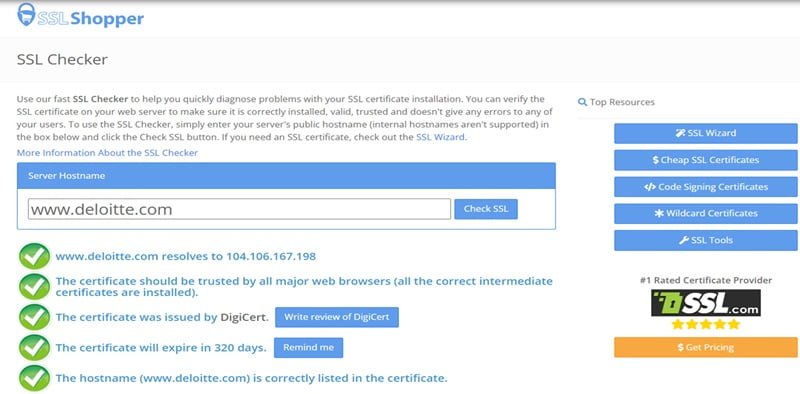Click the Remind me button
800x394 pixels.
[308, 348]
